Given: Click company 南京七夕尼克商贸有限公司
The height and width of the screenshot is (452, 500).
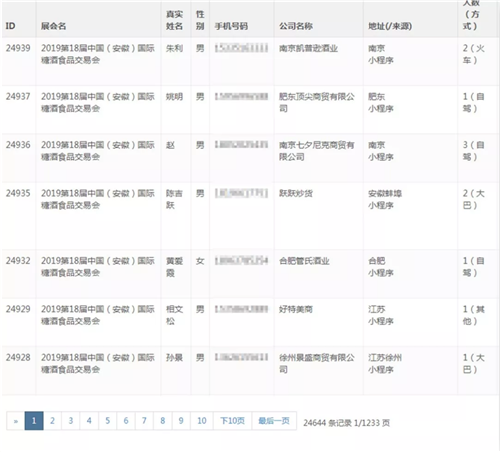Looking at the screenshot, I should (x=317, y=151).
